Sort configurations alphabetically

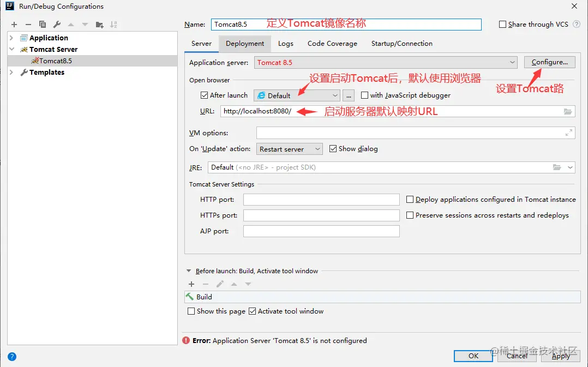tap(113, 25)
